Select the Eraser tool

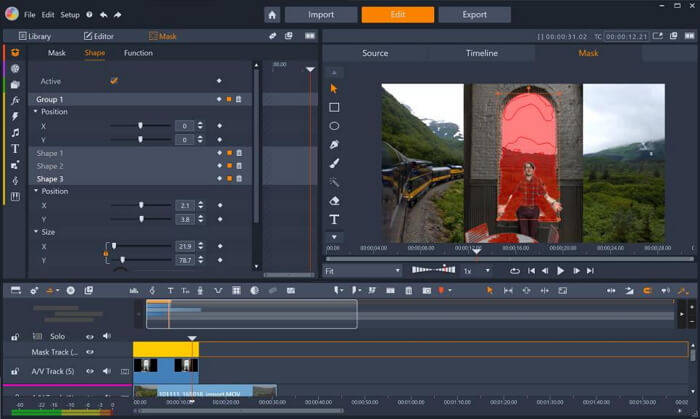click(334, 200)
